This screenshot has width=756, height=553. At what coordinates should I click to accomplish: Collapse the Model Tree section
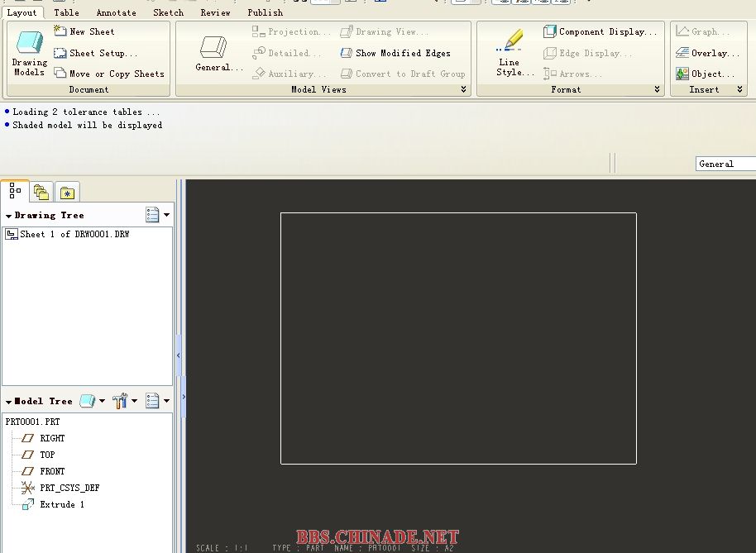(8, 402)
